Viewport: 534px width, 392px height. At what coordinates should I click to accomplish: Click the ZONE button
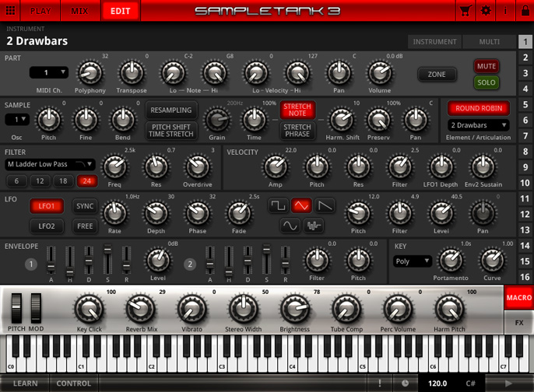[x=437, y=74]
